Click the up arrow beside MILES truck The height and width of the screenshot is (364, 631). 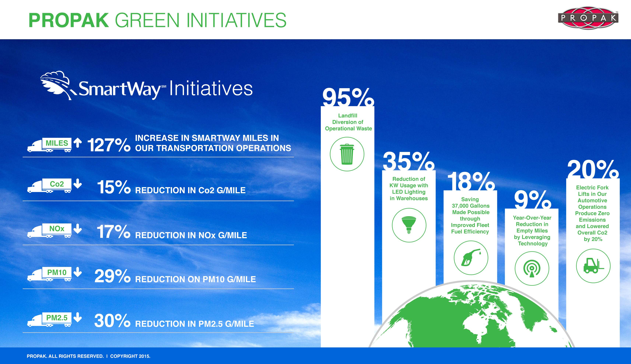click(78, 143)
